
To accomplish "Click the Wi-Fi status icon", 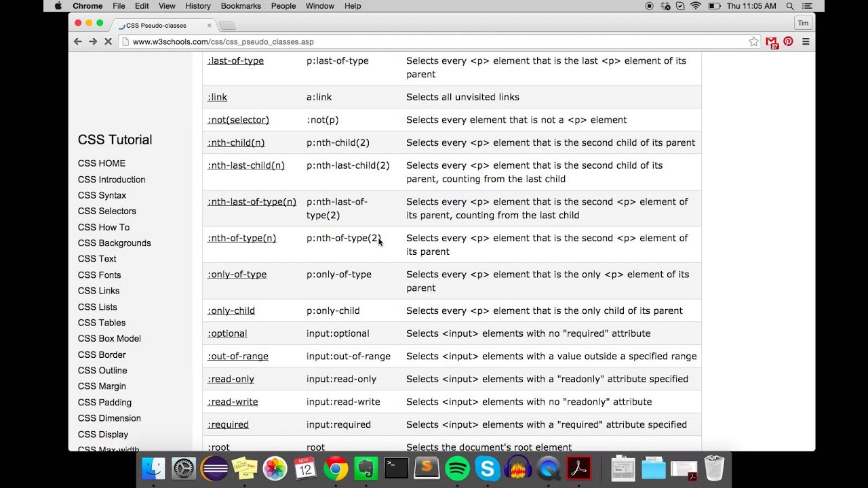I will [695, 6].
